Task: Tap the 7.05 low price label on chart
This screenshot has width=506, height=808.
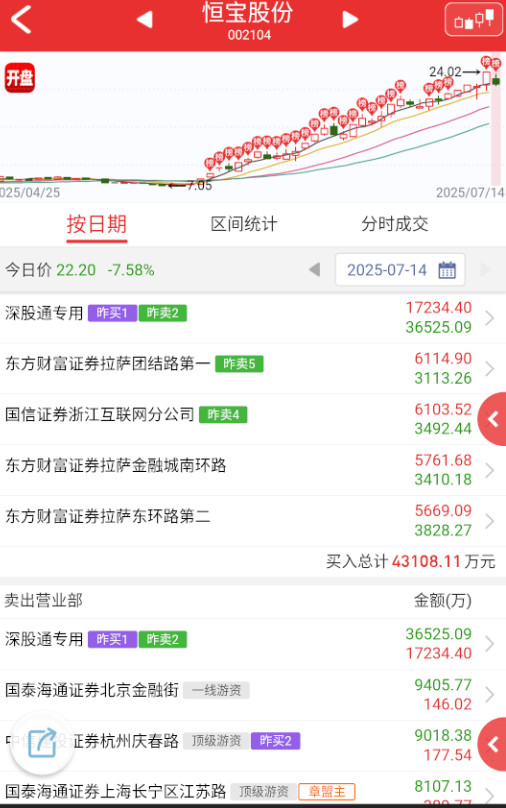Action: (x=199, y=186)
